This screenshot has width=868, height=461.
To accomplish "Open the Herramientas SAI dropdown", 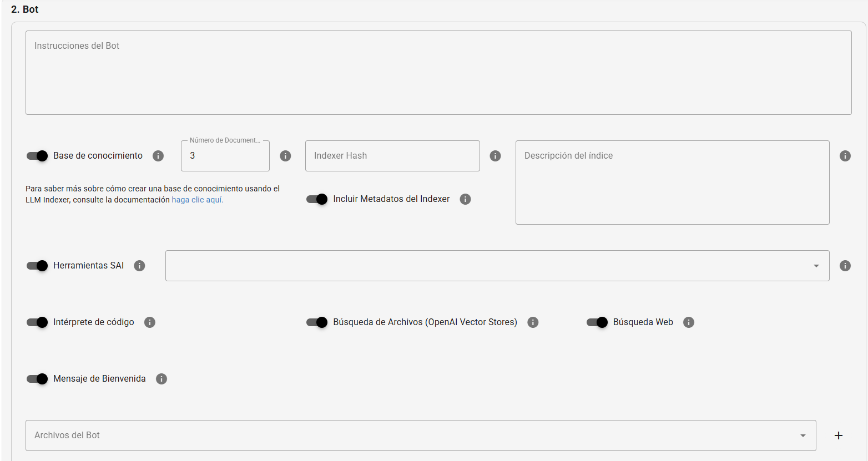I will point(816,266).
